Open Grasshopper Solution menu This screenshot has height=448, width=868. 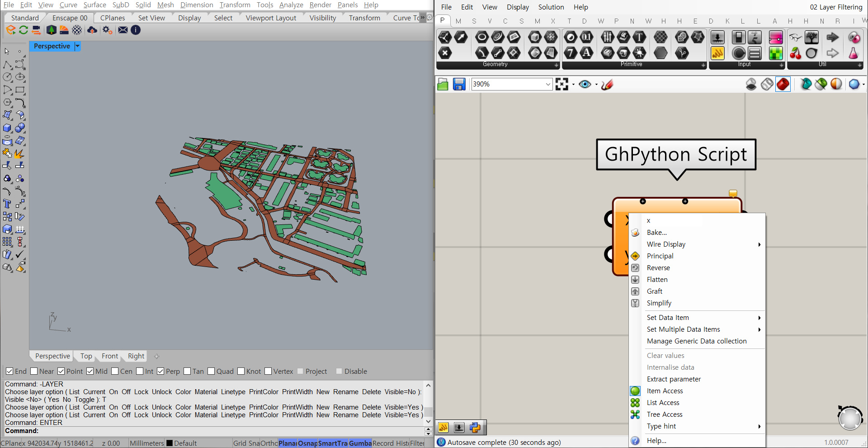[x=551, y=7]
